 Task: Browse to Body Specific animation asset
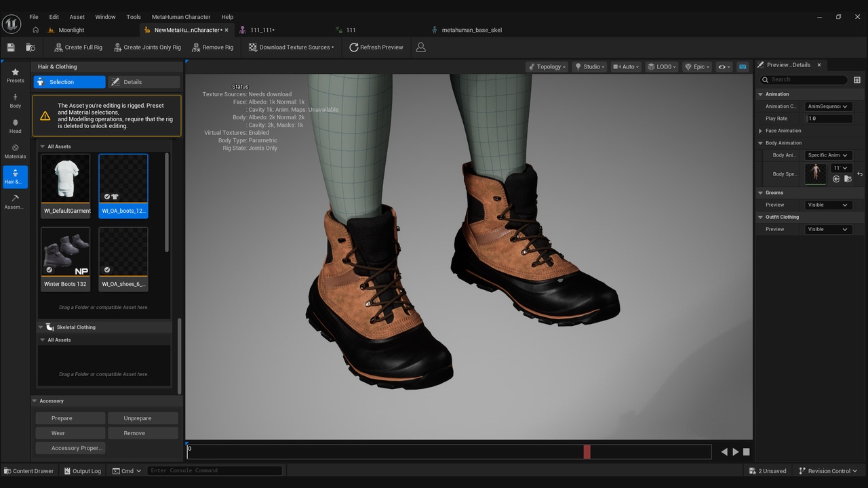[x=848, y=179]
